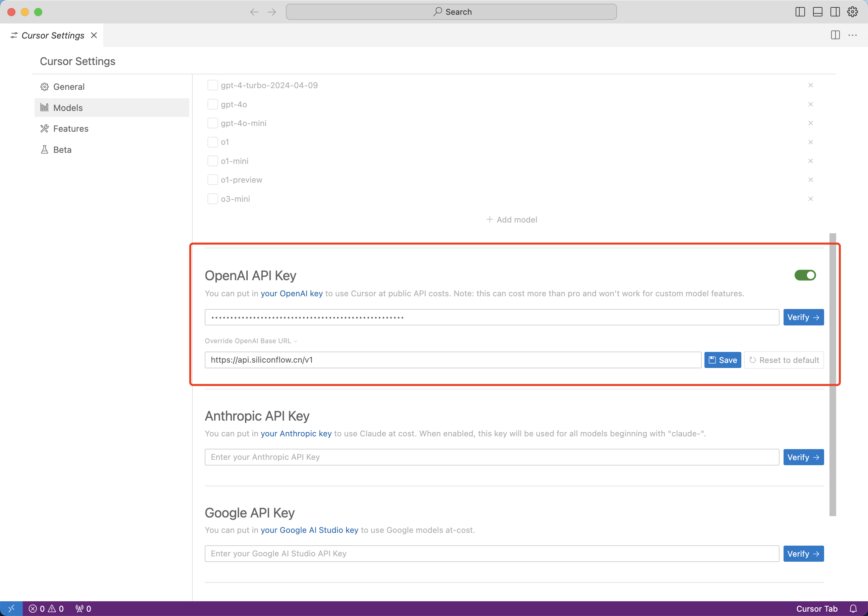Image resolution: width=868 pixels, height=616 pixels.
Task: Verify the OpenAI API key
Action: coord(804,317)
